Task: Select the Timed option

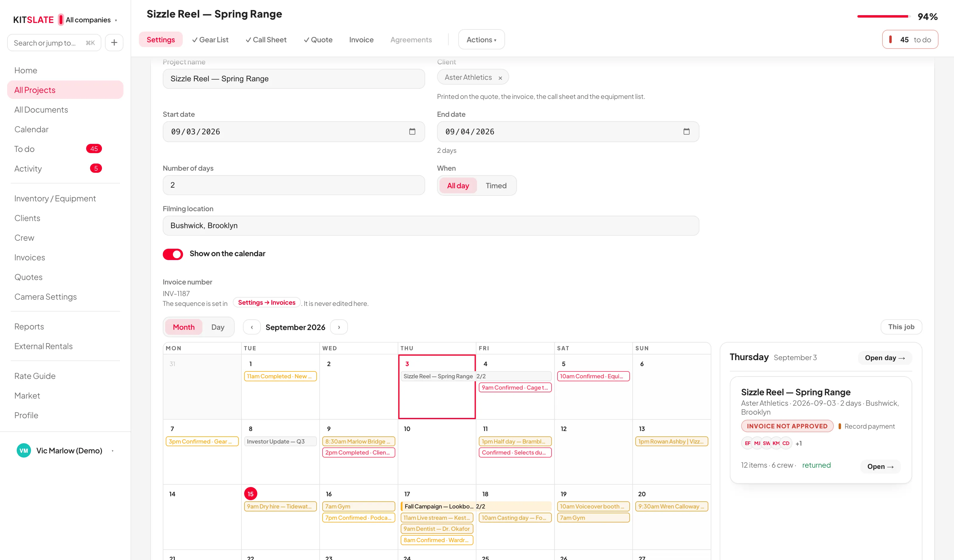Action: coord(496,185)
